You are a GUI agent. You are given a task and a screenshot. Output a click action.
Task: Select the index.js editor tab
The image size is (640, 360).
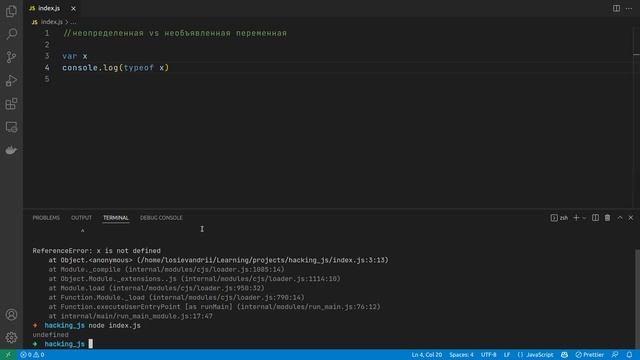pyautogui.click(x=49, y=8)
